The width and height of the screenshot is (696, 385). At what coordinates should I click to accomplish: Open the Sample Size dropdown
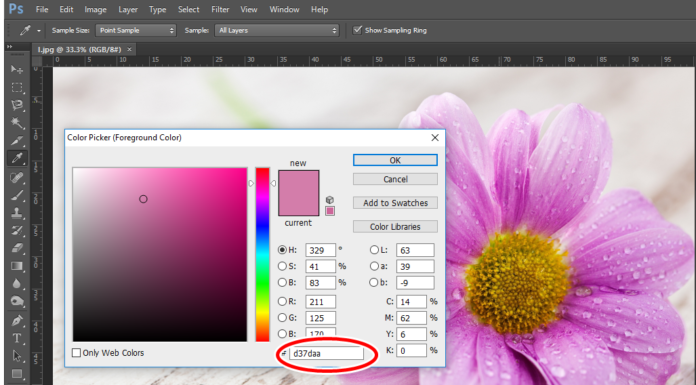pyautogui.click(x=136, y=30)
